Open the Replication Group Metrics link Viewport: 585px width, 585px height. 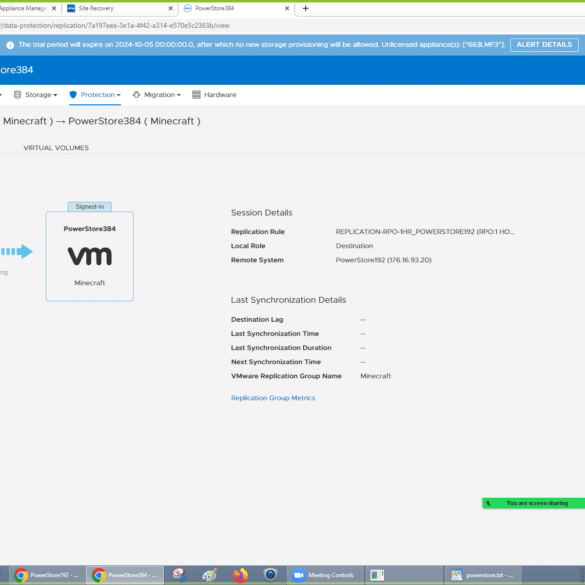click(x=273, y=398)
